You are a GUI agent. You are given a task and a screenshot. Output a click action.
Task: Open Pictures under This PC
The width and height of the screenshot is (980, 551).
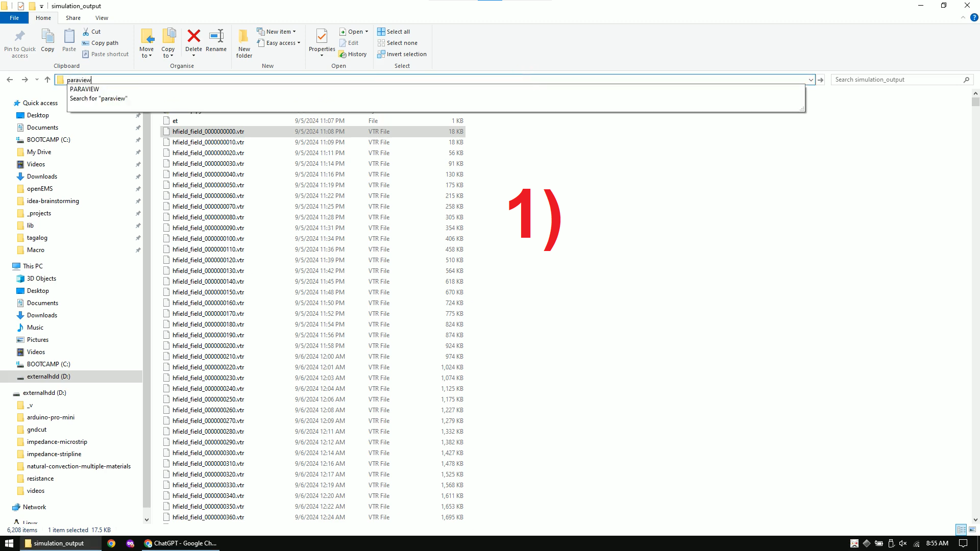(38, 340)
